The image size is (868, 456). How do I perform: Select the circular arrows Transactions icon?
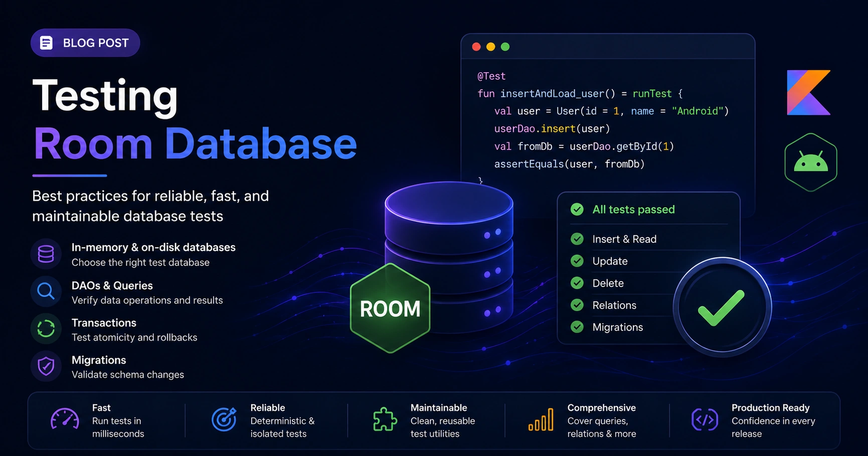46,329
